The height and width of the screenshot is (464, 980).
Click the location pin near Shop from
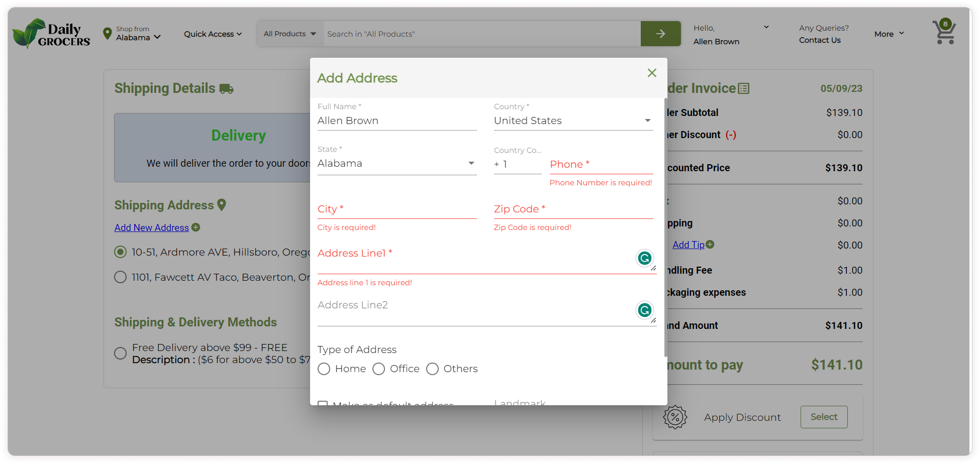pos(107,34)
